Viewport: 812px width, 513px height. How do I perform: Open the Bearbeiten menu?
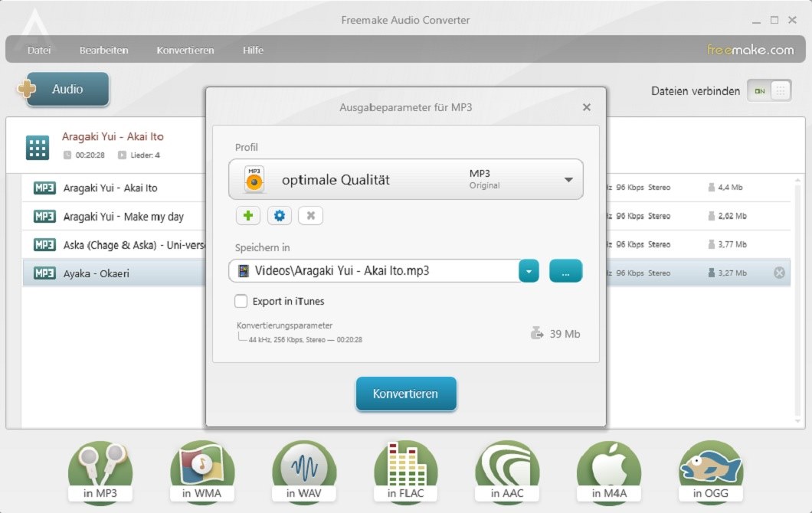[103, 51]
